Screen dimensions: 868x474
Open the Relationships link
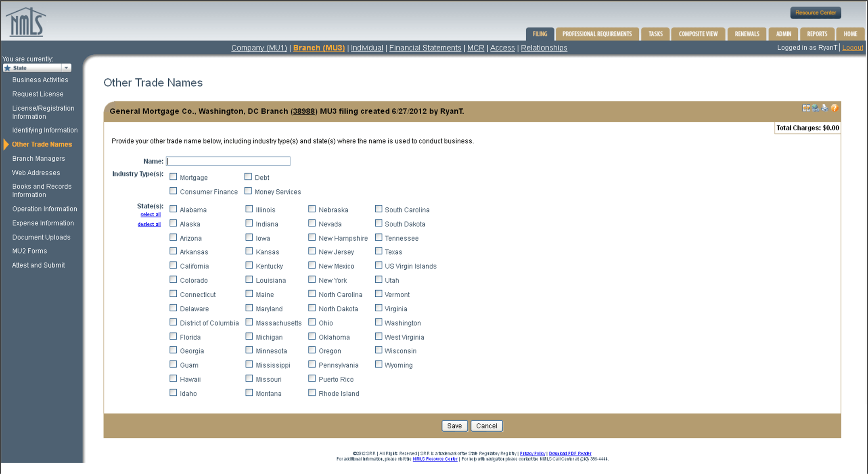pos(544,48)
